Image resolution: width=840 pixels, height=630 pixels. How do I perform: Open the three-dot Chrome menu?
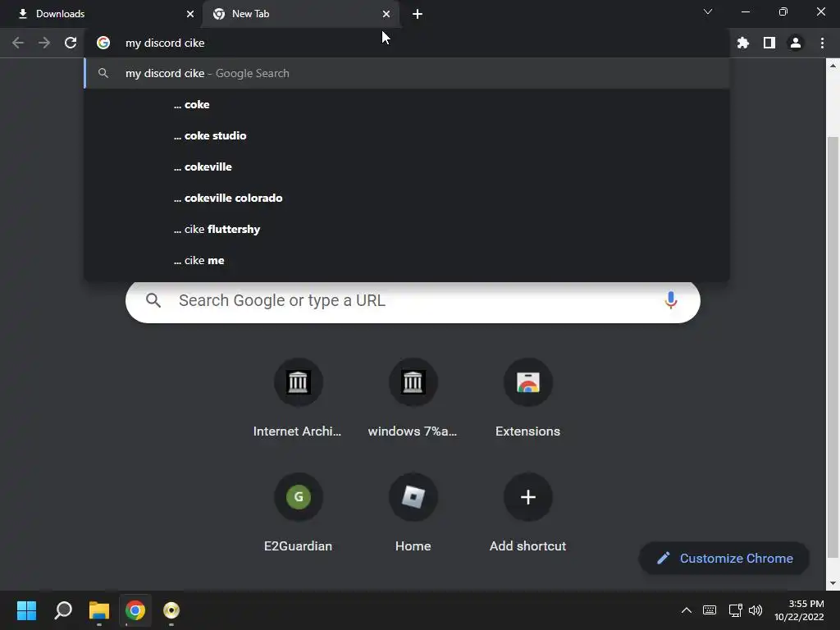pos(822,43)
